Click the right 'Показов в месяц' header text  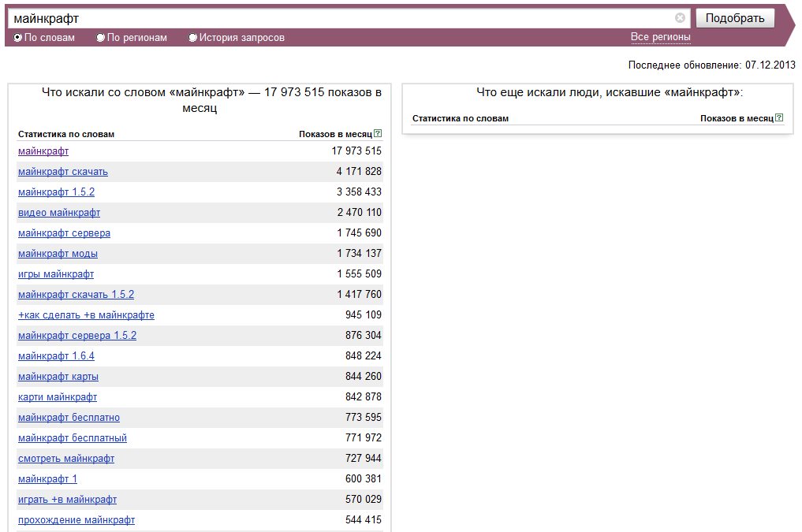(737, 118)
